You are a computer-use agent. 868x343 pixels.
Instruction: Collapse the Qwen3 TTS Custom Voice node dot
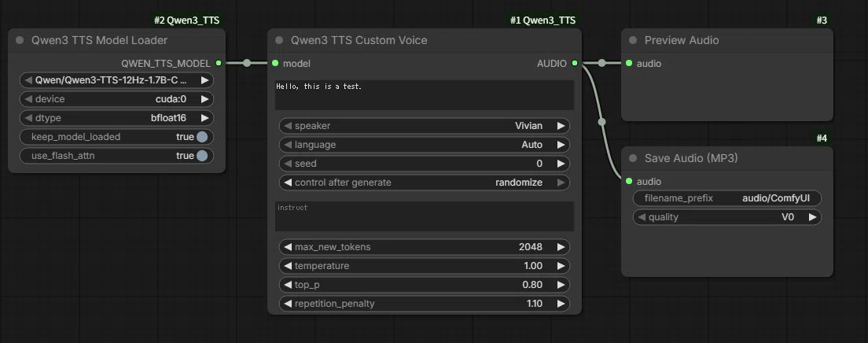tap(280, 40)
